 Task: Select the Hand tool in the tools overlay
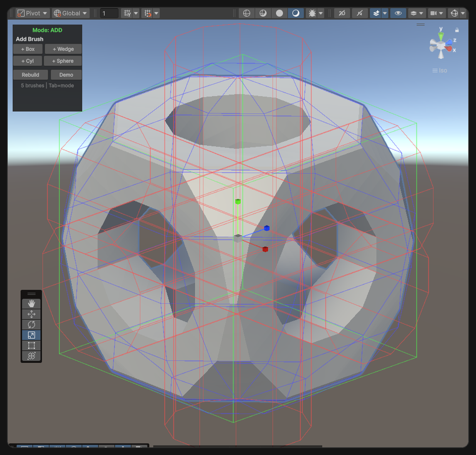(31, 304)
